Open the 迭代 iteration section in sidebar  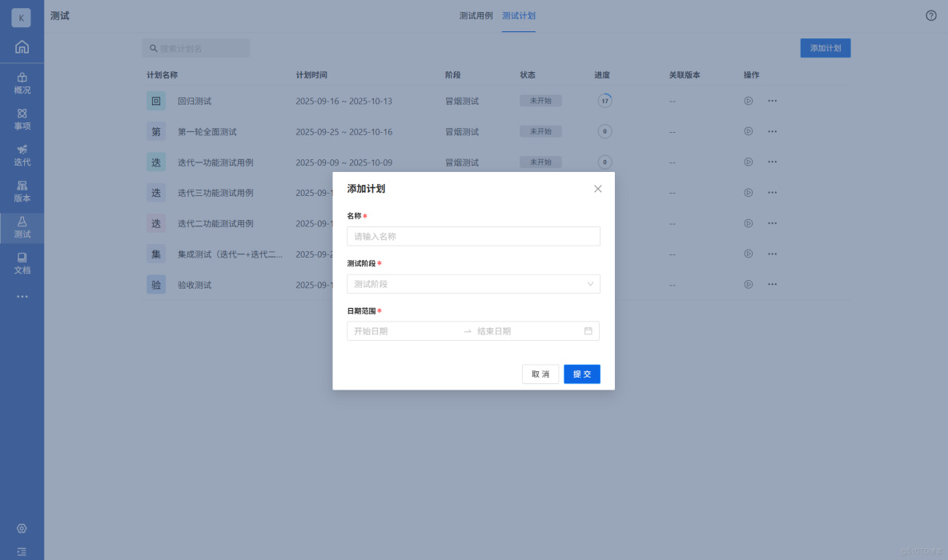click(22, 154)
